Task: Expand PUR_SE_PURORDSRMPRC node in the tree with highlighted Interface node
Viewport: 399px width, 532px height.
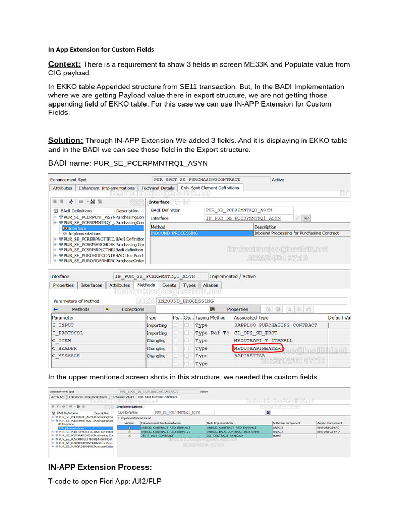Action: click(x=55, y=261)
